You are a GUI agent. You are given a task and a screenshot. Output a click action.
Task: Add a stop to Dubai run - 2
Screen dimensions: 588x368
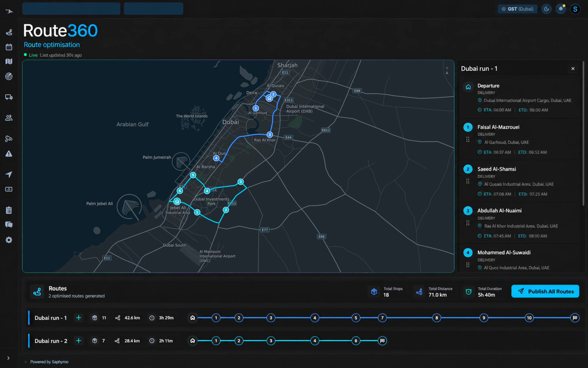pyautogui.click(x=79, y=340)
